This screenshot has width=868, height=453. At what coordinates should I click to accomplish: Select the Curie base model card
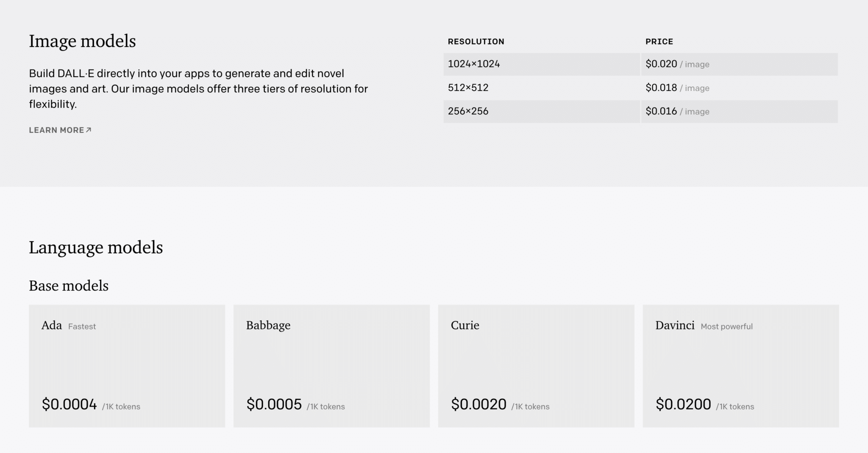tap(536, 366)
